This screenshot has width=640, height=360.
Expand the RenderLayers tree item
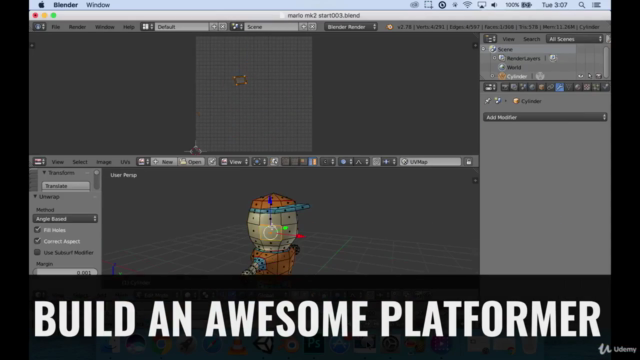[494, 58]
